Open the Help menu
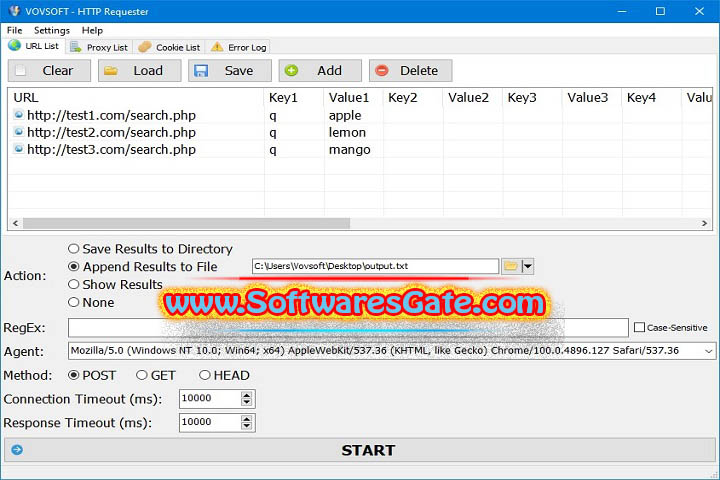720x480 pixels. (92, 30)
